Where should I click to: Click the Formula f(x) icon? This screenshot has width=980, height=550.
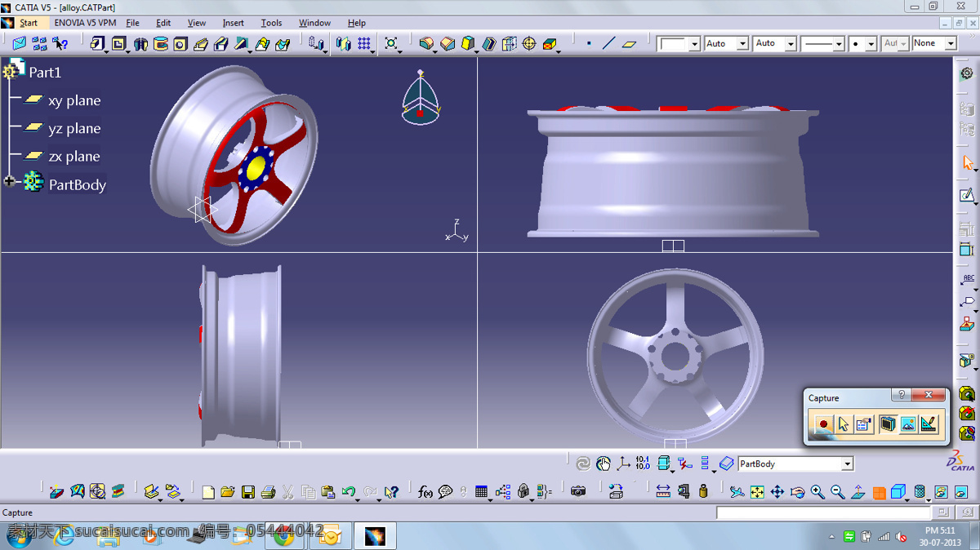[x=425, y=492]
